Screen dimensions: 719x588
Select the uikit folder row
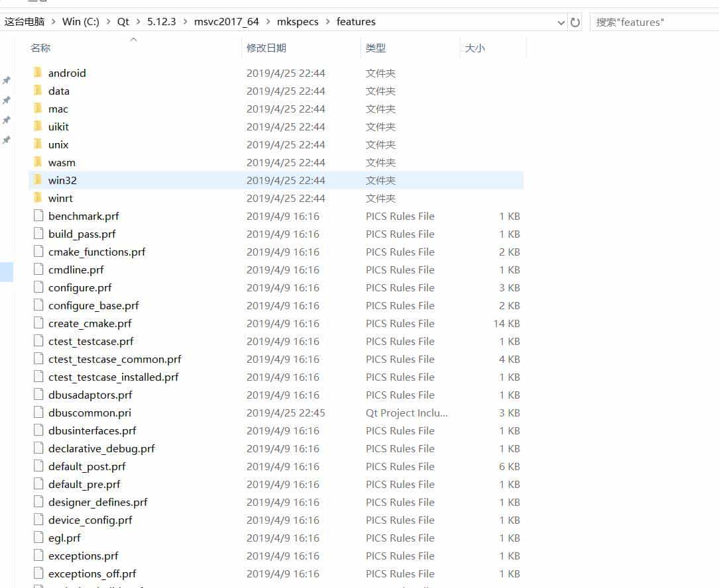point(58,126)
